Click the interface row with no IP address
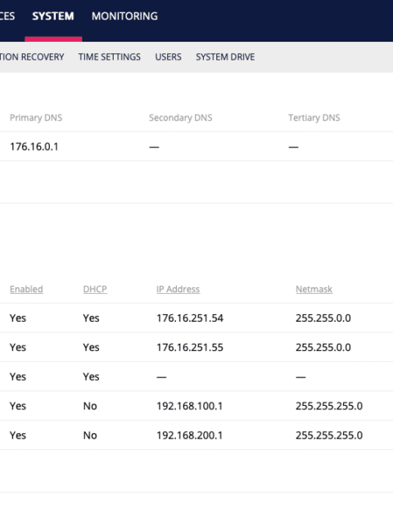This screenshot has width=393, height=532. (x=196, y=376)
